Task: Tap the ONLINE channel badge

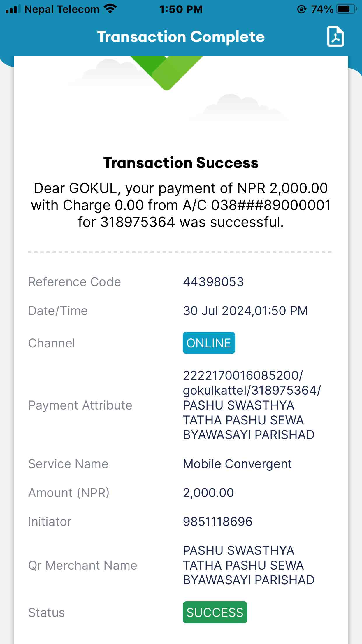Action: point(209,343)
